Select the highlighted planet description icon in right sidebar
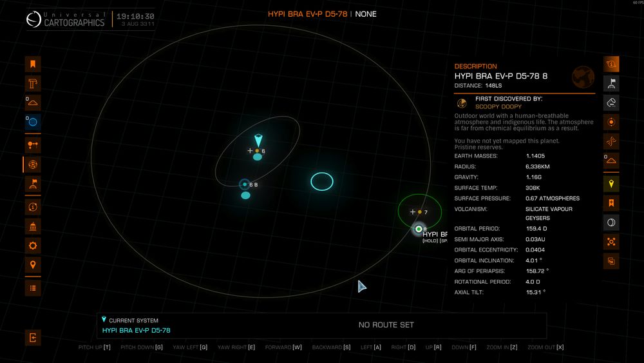 pyautogui.click(x=611, y=64)
